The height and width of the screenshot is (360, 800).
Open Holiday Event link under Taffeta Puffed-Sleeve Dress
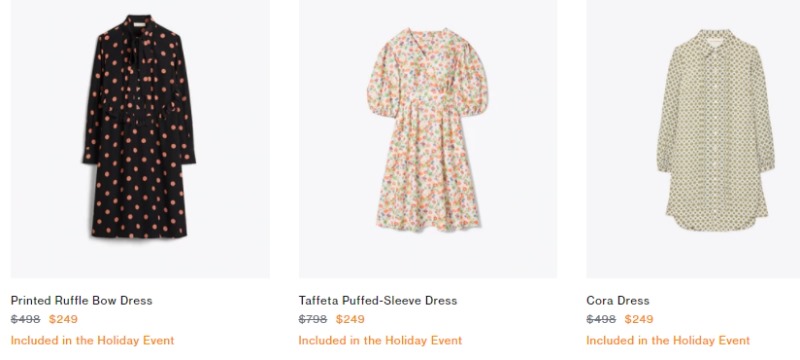380,340
